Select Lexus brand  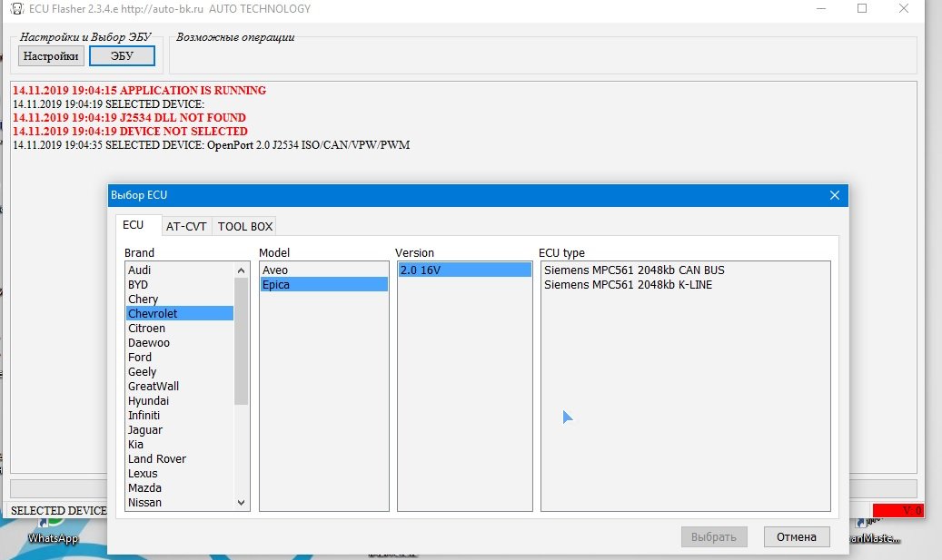[180, 474]
